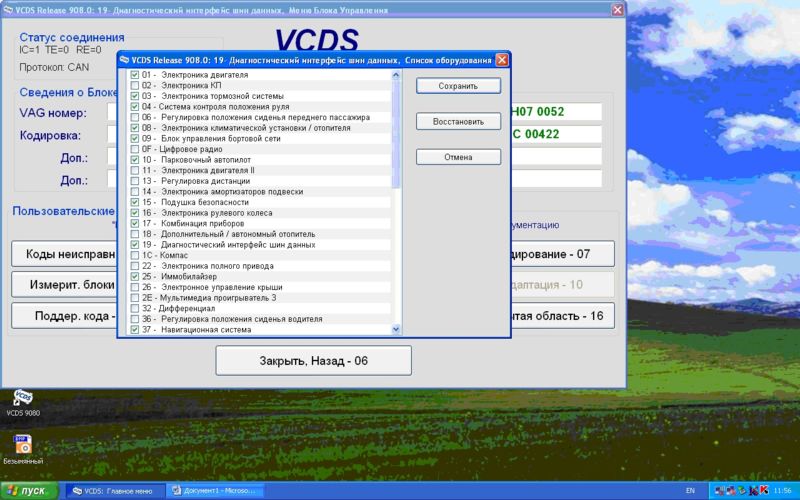This screenshot has height=500, width=800.
Task: Check 11 - Электроника двигателя II
Action: click(135, 170)
